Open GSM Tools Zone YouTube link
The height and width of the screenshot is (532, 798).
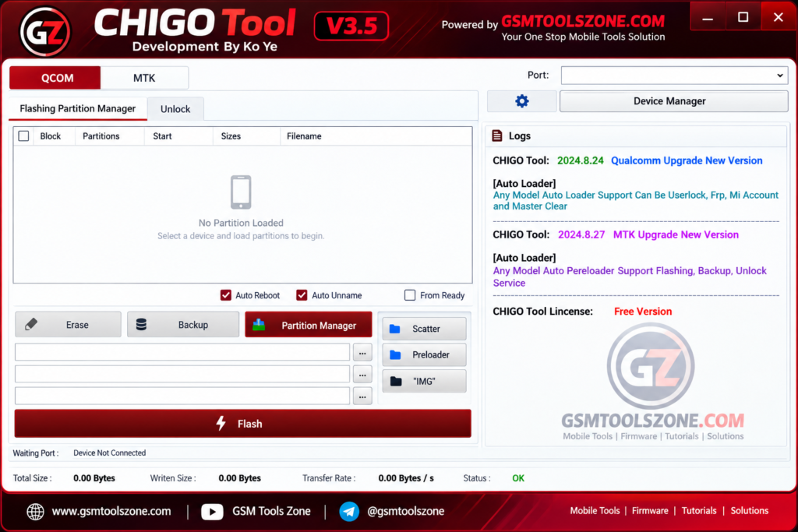coord(271,511)
